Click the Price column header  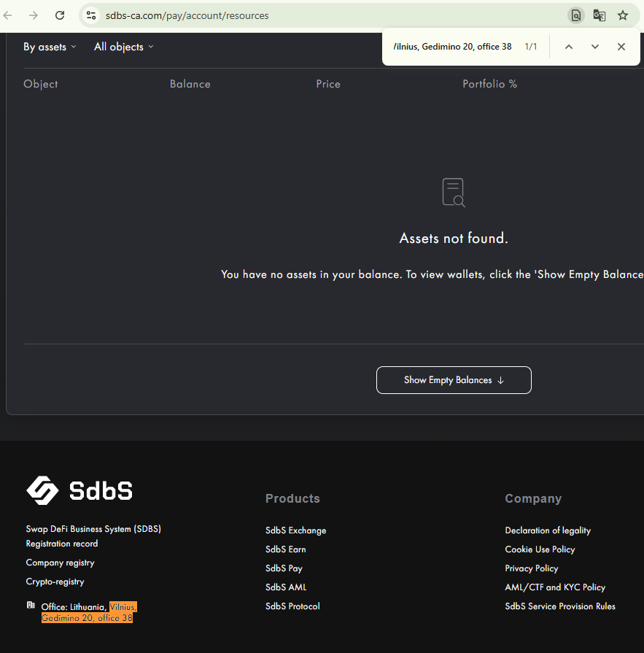(x=328, y=84)
